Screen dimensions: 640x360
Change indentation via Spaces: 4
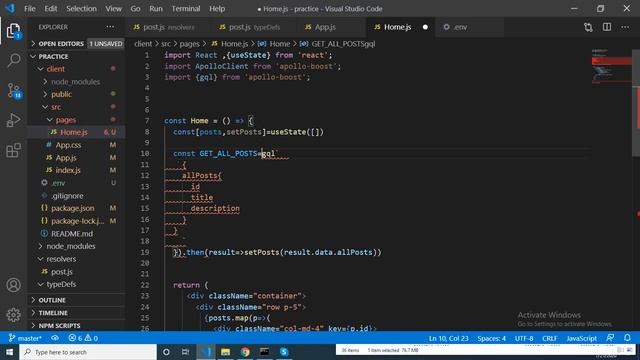[x=491, y=338]
